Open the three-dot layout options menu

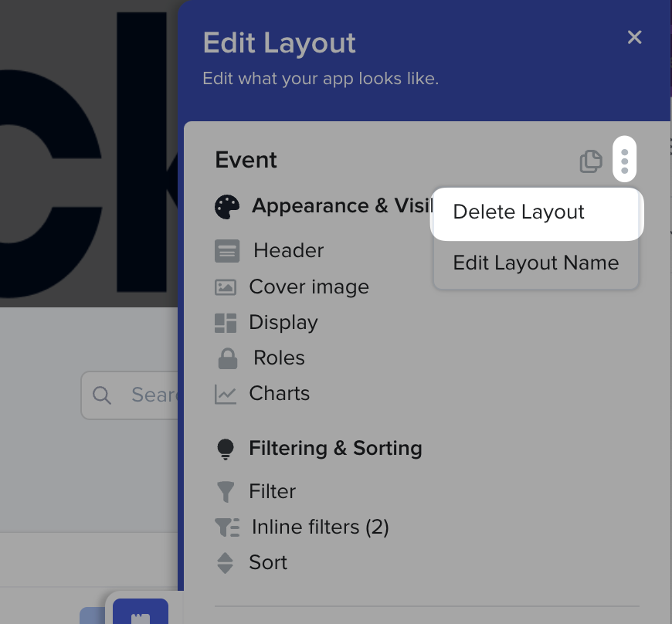pos(624,160)
